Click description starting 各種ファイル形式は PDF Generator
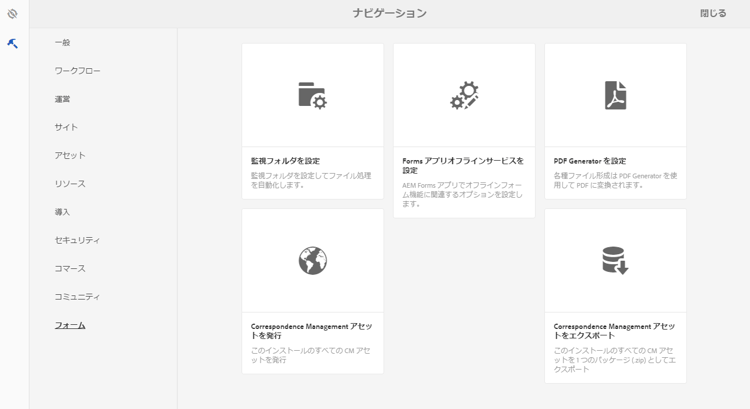The height and width of the screenshot is (409, 750). 615,180
